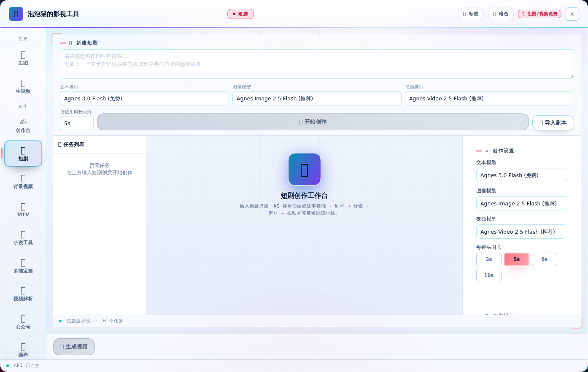The width and height of the screenshot is (588, 372).
Task: Open top 文本模型 dropdown
Action: [144, 98]
